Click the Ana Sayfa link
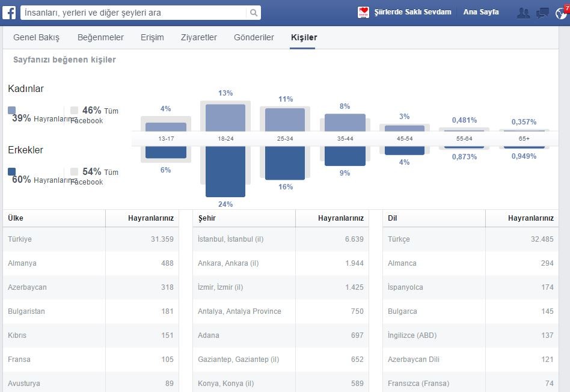This screenshot has width=570, height=392. coord(481,12)
